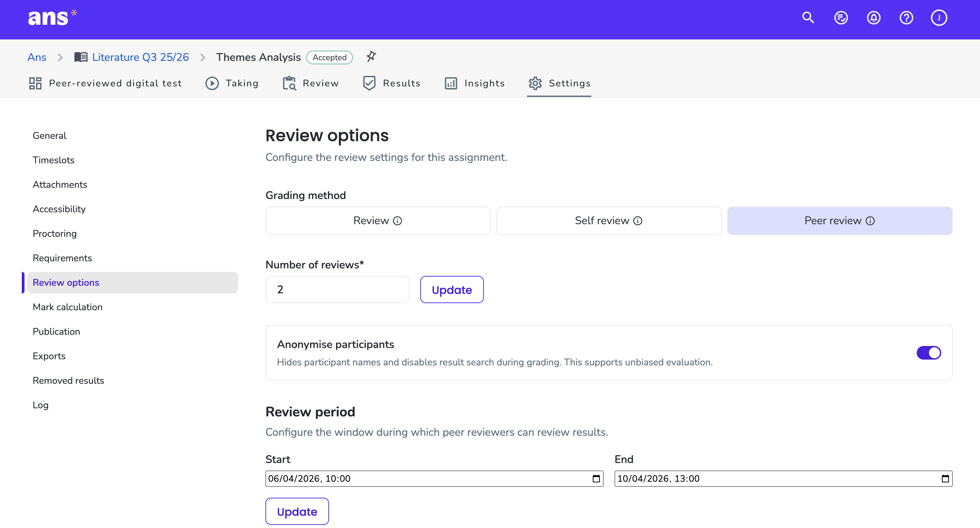Open the calendar picker in the Start field
The width and height of the screenshot is (980, 528).
coord(596,479)
